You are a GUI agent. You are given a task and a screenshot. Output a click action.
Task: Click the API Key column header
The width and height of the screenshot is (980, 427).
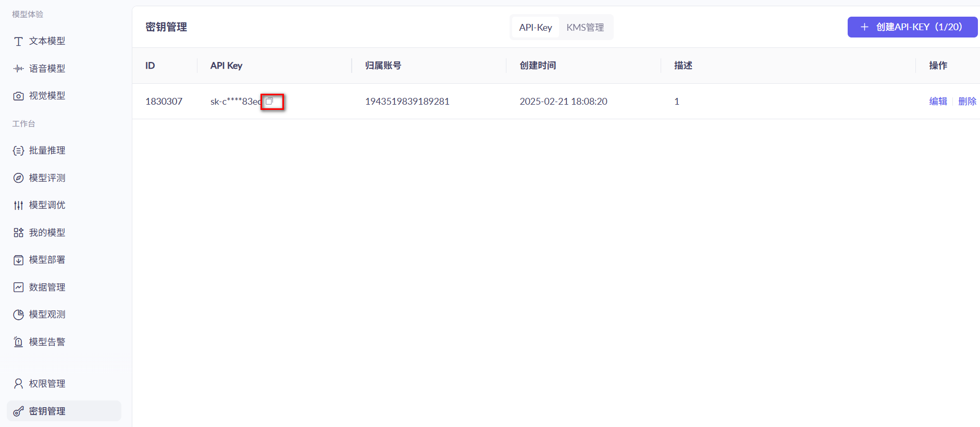pos(226,66)
